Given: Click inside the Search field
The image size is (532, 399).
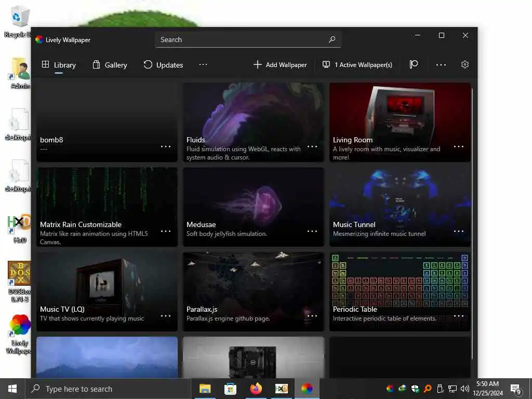Looking at the screenshot, I should (248, 39).
